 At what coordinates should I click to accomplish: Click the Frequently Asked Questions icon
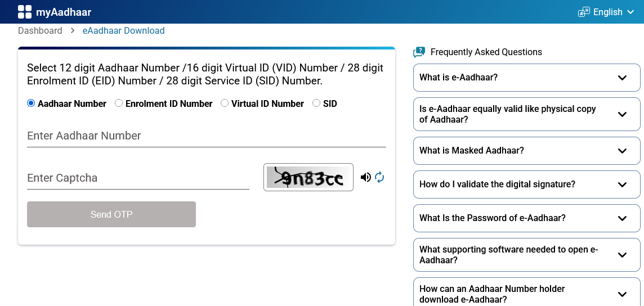[x=419, y=52]
